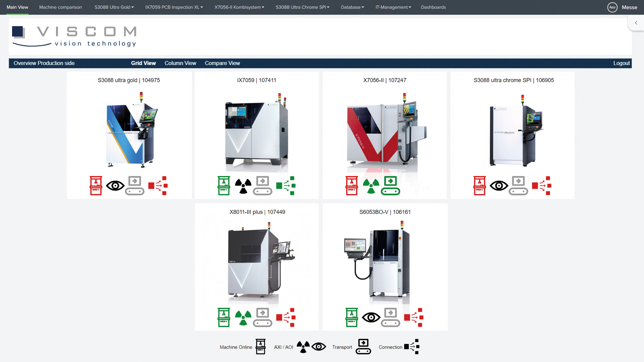Screen dimensions: 644x362
Task: Switch to Compare View
Action: (222, 63)
